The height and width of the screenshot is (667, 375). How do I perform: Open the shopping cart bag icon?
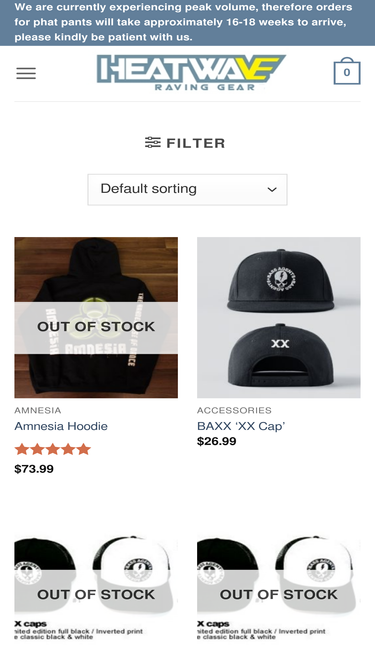pos(347,71)
